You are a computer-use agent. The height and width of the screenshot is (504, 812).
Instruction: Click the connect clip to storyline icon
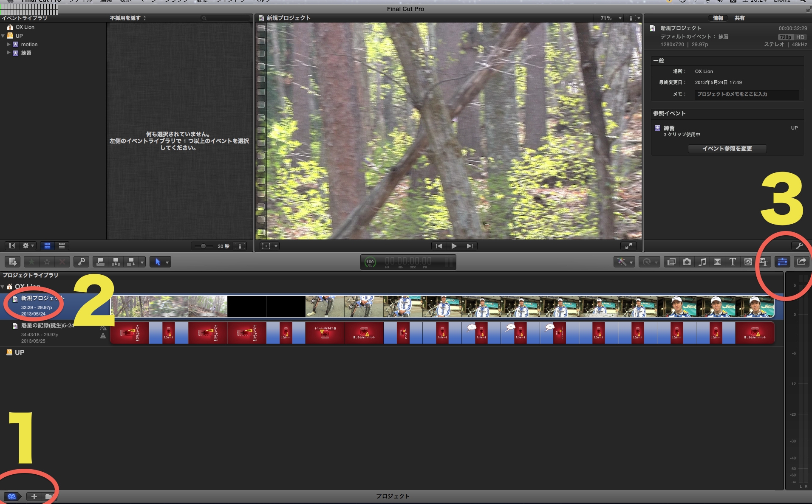tap(100, 262)
